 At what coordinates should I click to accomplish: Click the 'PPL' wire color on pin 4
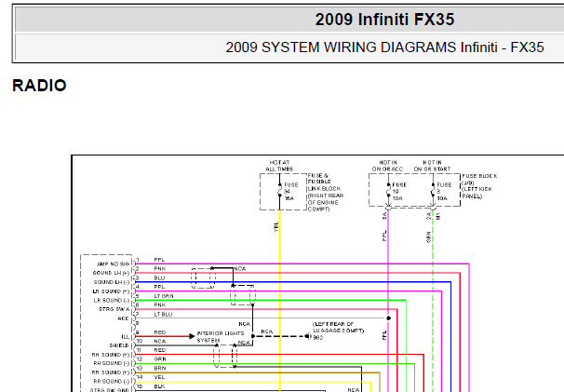(x=159, y=287)
